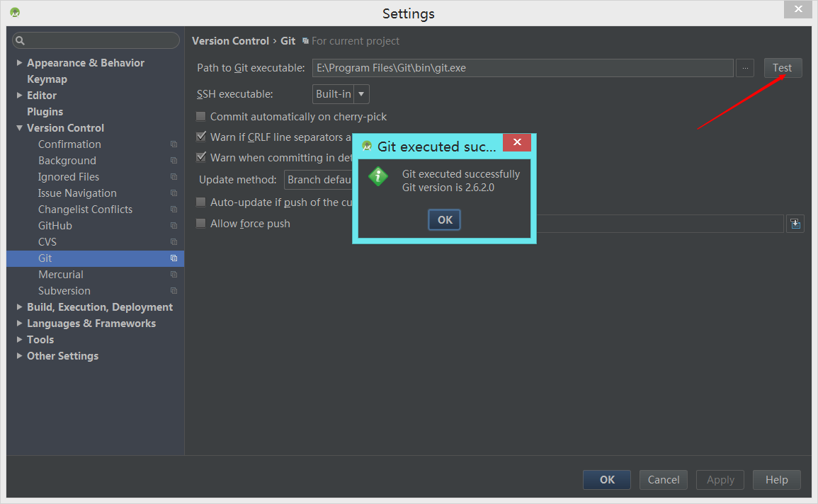Uncheck Warn when committing in detached HEAD
Image resolution: width=818 pixels, height=504 pixels.
(x=201, y=157)
